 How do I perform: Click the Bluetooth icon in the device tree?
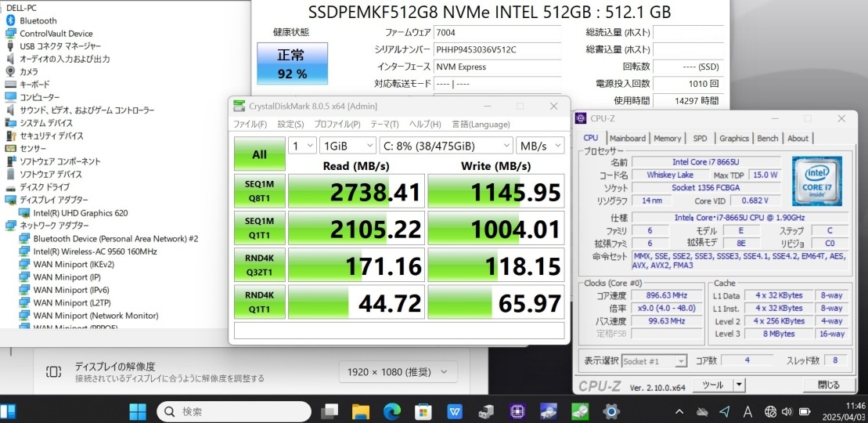[10, 20]
